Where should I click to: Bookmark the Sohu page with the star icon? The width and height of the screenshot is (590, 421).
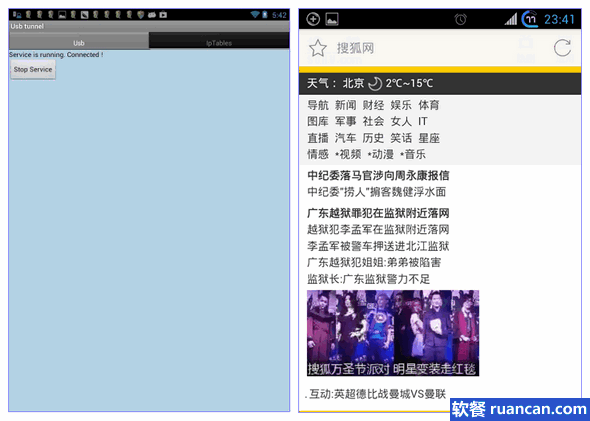click(x=318, y=48)
